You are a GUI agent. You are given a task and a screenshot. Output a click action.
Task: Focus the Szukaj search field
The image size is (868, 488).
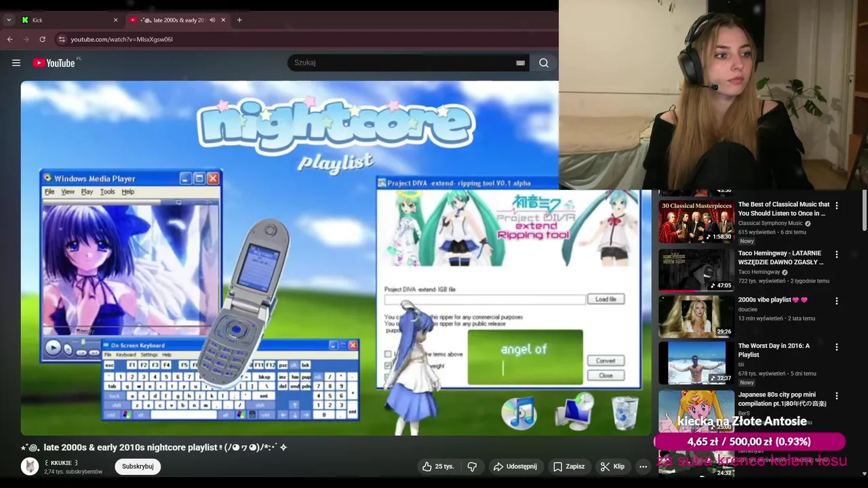click(403, 62)
